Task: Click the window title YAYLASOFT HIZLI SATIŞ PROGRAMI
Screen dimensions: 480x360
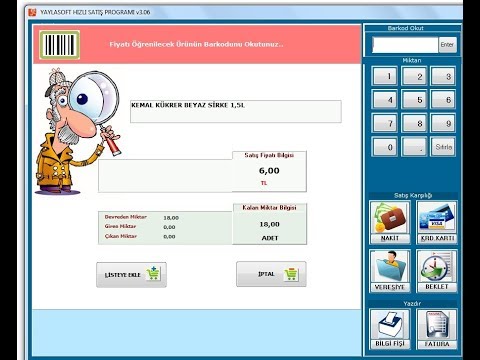Action: click(x=95, y=12)
